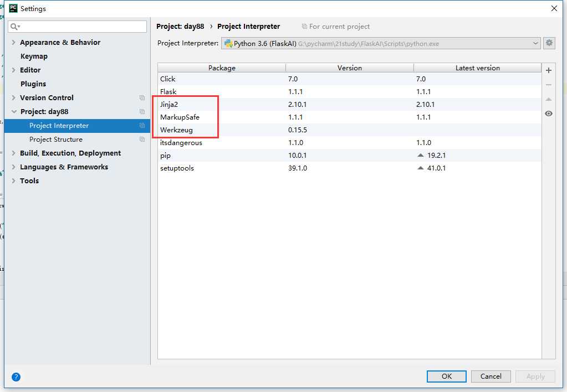567x392 pixels.
Task: Expand the Version Control section
Action: pos(13,97)
